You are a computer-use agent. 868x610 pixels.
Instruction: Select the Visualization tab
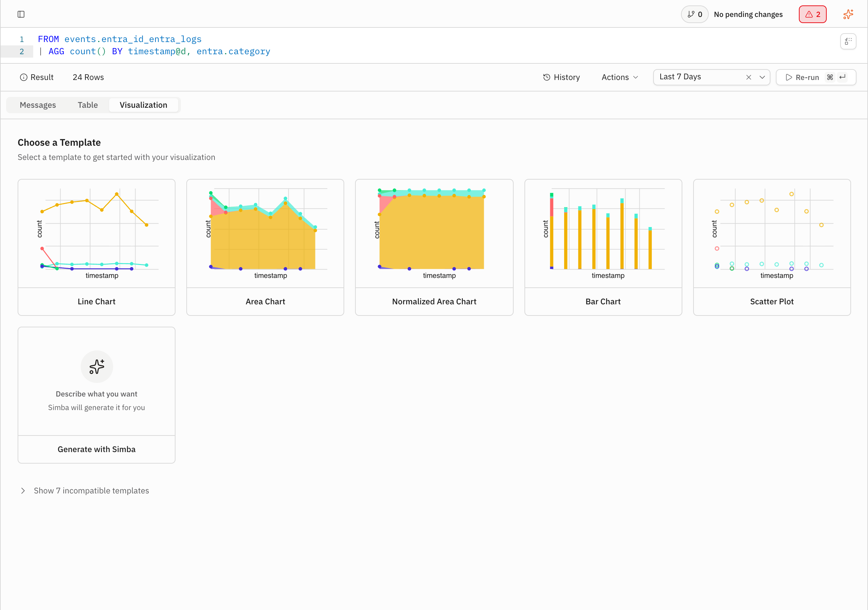[143, 105]
